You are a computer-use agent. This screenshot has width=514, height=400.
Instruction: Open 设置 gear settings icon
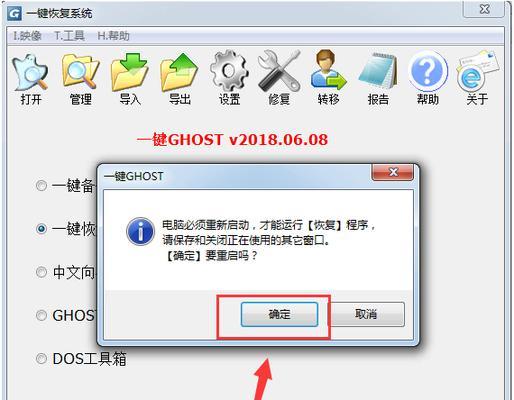pyautogui.click(x=229, y=71)
